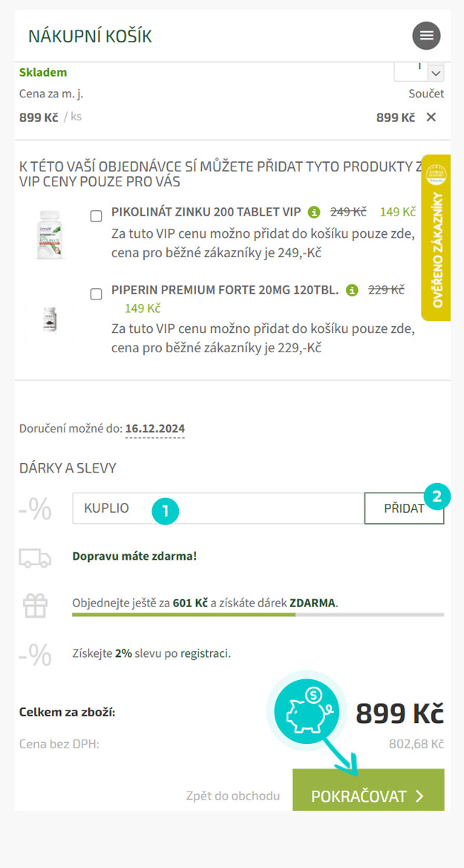Check the Piperin Premium Forte checkbox

(96, 294)
